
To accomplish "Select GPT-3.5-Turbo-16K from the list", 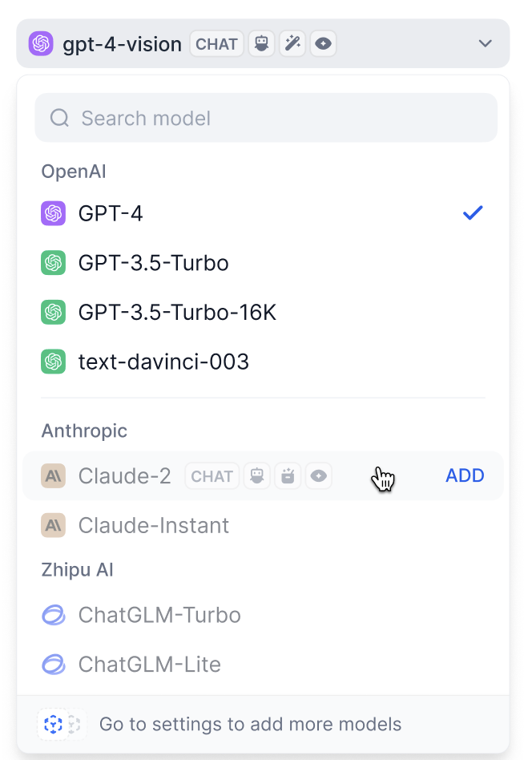I will click(x=177, y=312).
